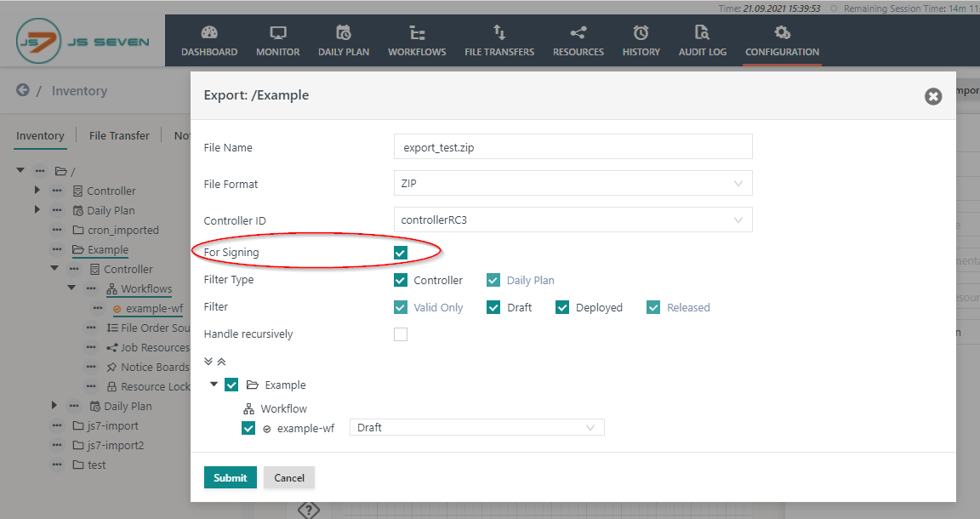Screen dimensions: 980x519
Task: Toggle the Released filter checkbox
Action: [653, 307]
